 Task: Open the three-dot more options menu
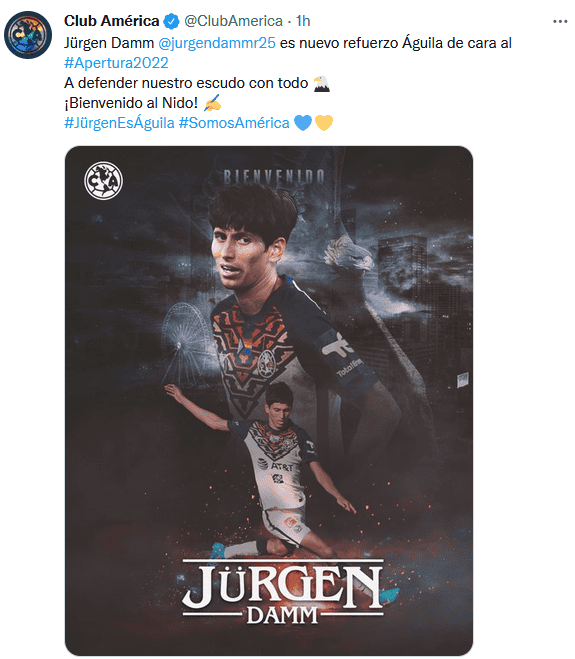coord(560,21)
